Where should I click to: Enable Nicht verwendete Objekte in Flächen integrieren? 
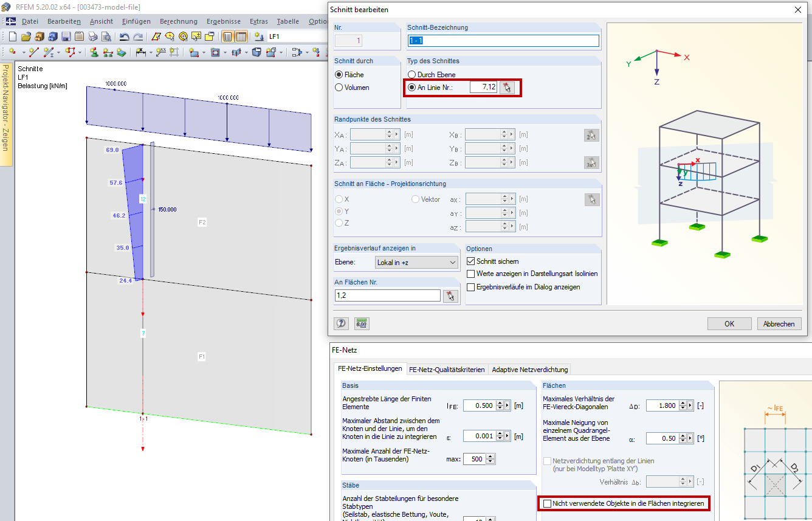click(548, 504)
